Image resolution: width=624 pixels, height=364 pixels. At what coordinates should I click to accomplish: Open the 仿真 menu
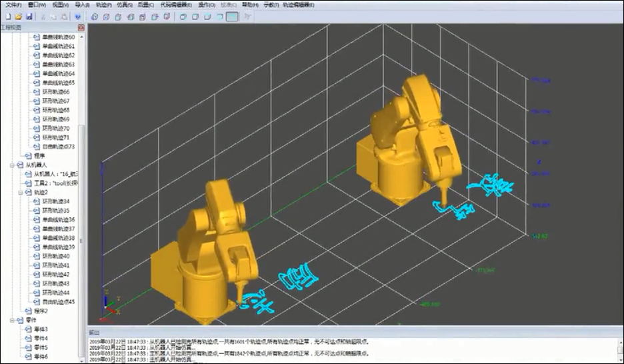point(125,5)
